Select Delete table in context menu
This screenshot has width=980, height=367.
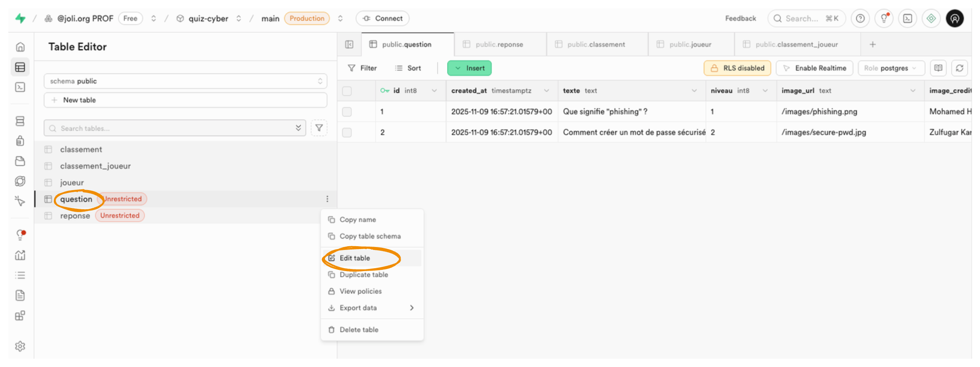[359, 330]
